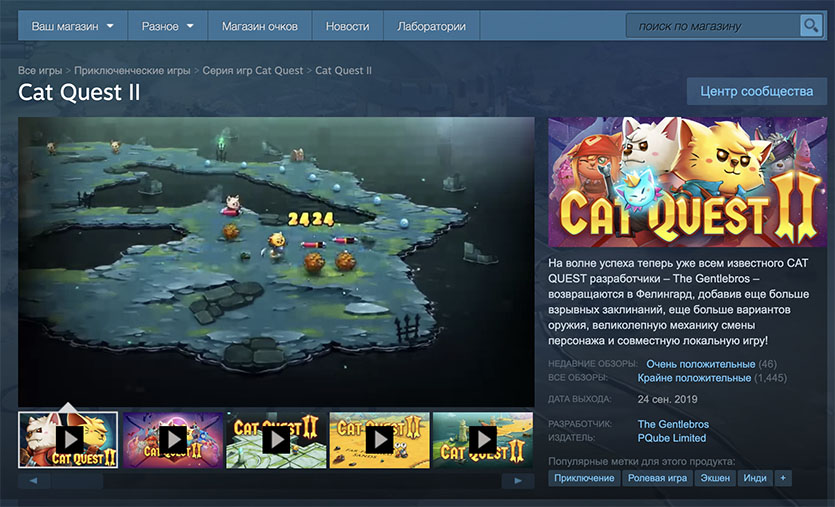Select the Экшен tag
The image size is (835, 507).
point(715,478)
